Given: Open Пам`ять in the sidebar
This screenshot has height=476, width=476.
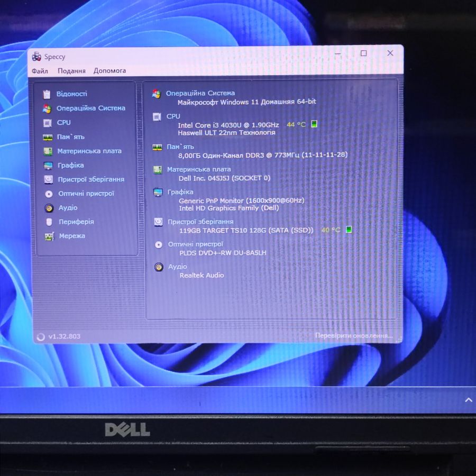Looking at the screenshot, I should click(x=71, y=137).
